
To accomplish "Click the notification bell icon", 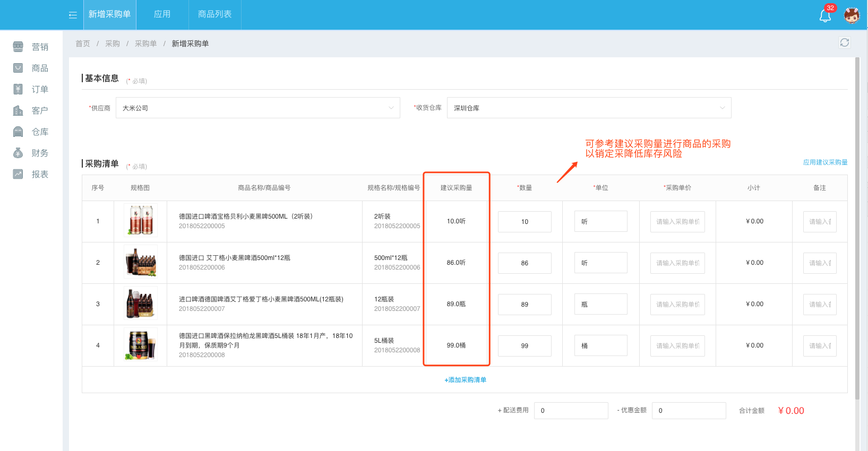I will 825,15.
